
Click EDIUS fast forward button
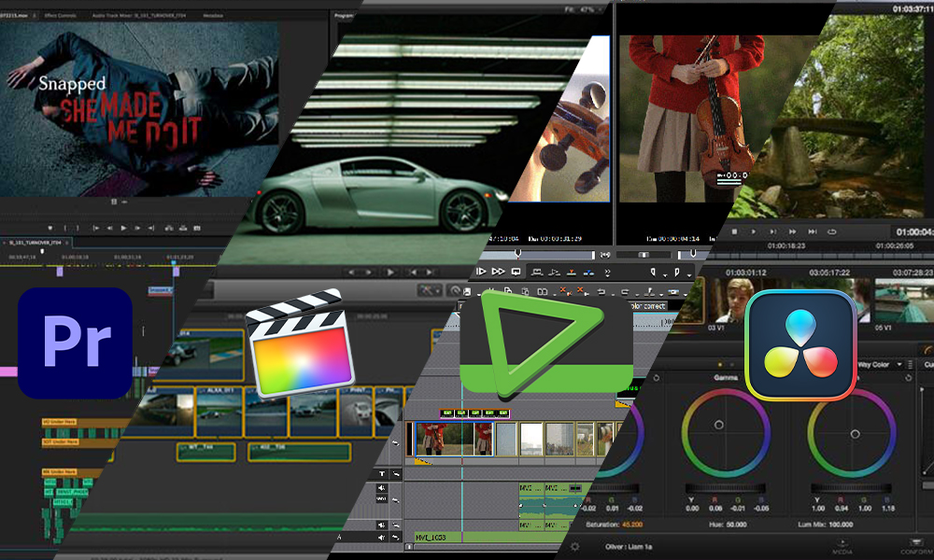pyautogui.click(x=498, y=272)
